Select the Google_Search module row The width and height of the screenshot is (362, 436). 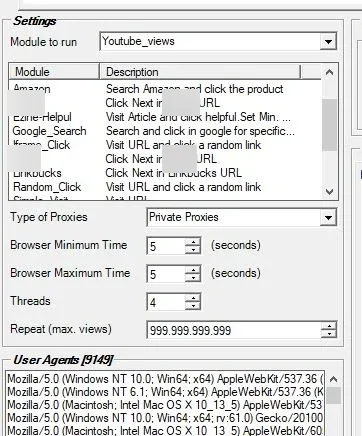click(165, 131)
